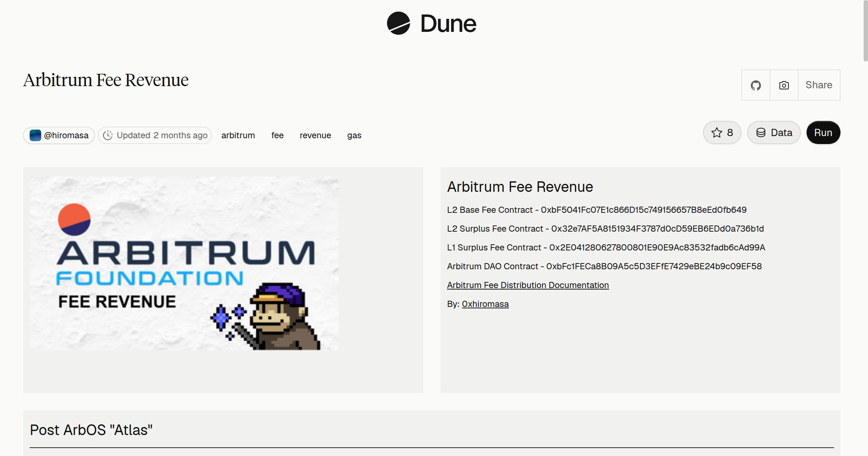The image size is (868, 456).
Task: Run the dashboard queries
Action: coord(823,132)
